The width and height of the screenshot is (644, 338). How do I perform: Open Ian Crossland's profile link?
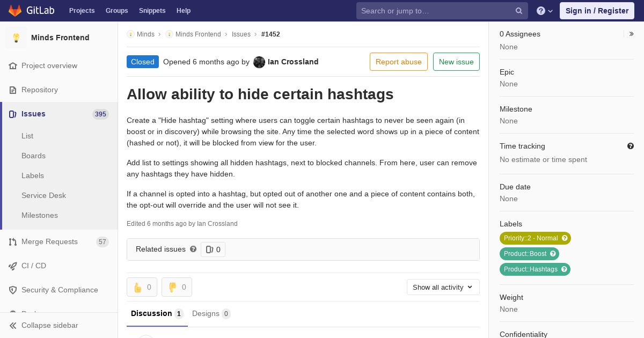[x=293, y=62]
